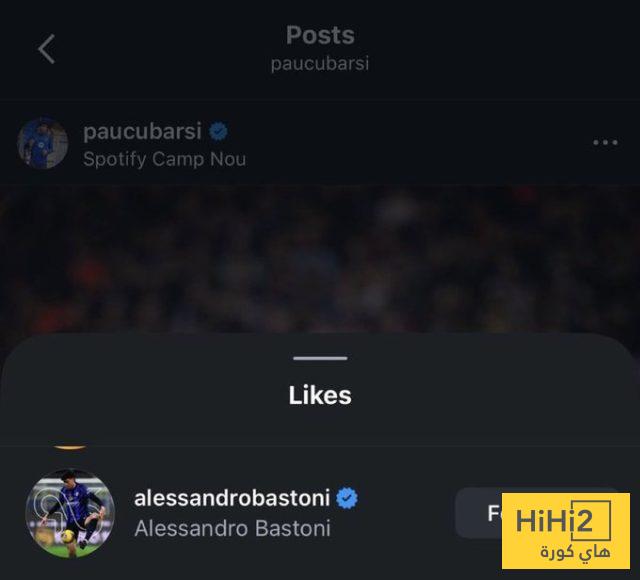Click the HiHi2 watermark logo

566,531
